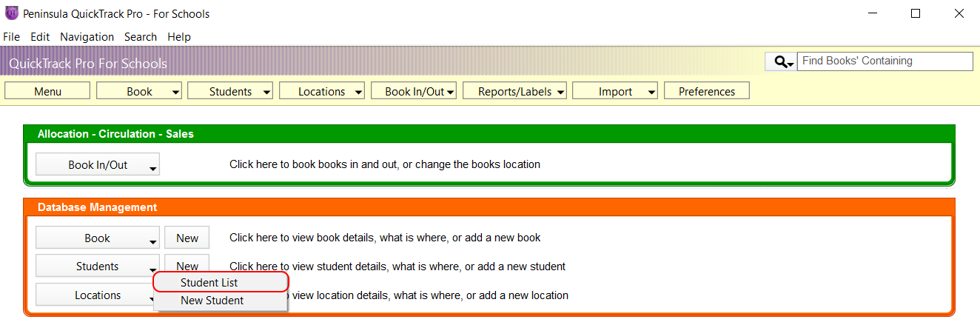This screenshot has height=325, width=980.
Task: Click the Menu toolbar button
Action: [47, 91]
